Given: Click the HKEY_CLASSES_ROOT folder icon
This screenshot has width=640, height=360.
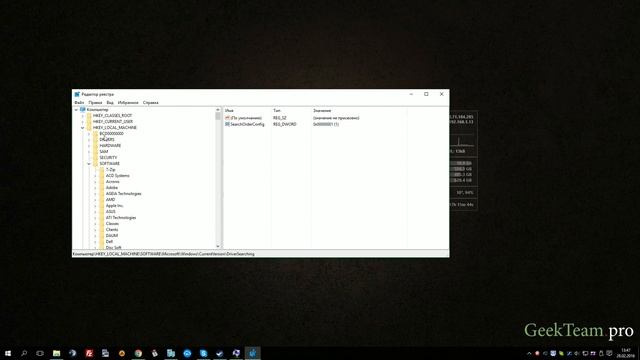Looking at the screenshot, I should point(89,116).
